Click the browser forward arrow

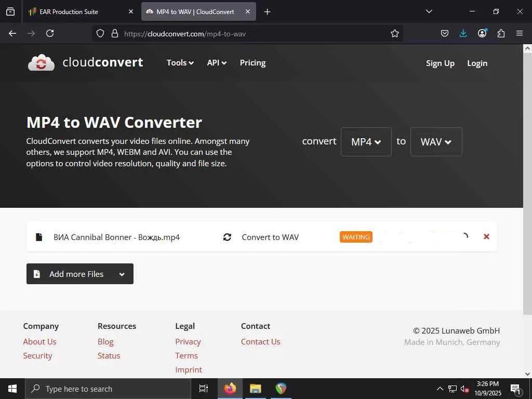coord(31,33)
